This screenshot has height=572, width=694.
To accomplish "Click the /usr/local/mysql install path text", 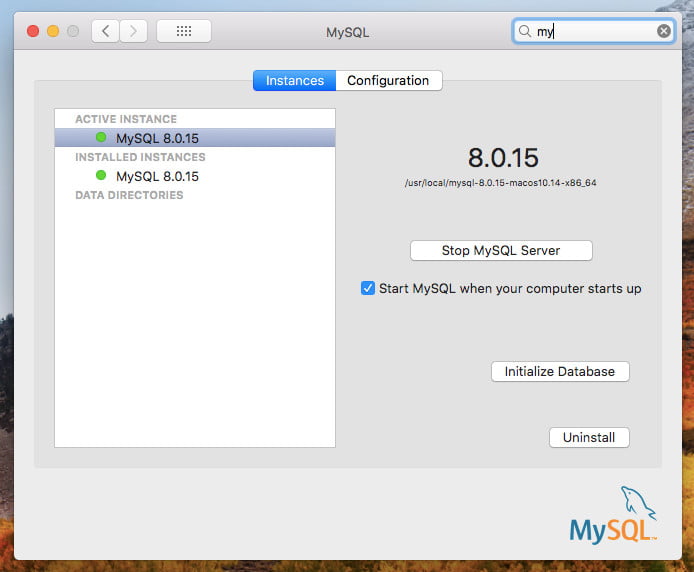I will point(501,183).
